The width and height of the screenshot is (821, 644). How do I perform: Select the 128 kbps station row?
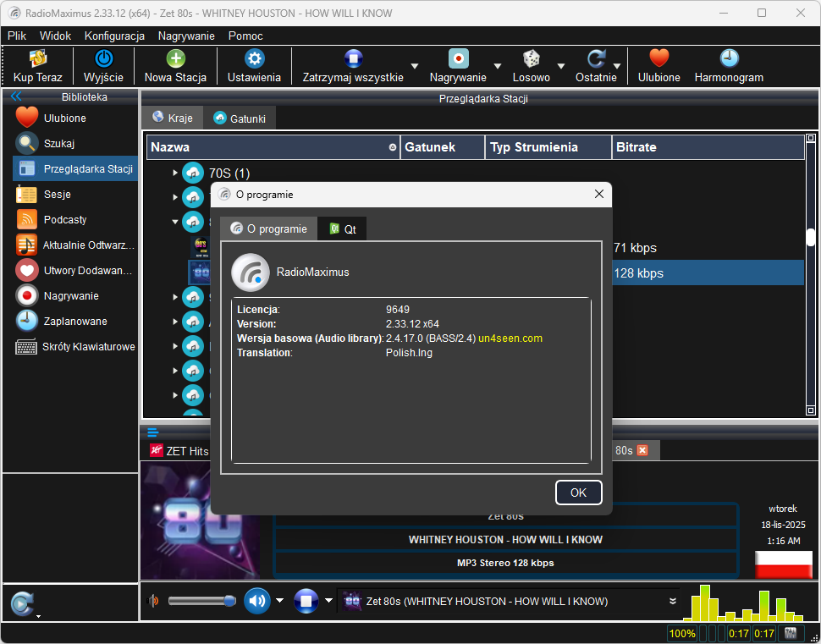708,272
